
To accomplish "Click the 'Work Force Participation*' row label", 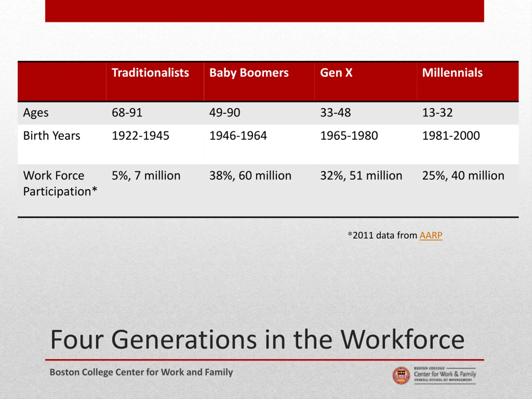I will pyautogui.click(x=60, y=183).
